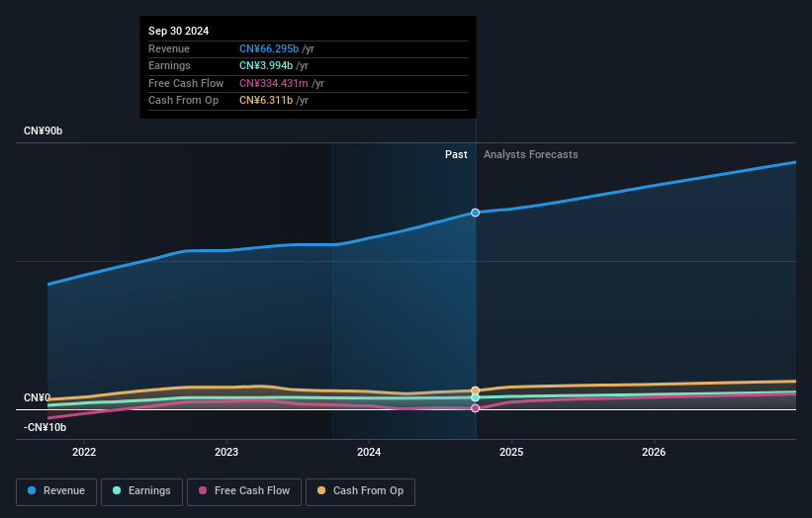Click the Cash From Op data point marker

tap(475, 390)
